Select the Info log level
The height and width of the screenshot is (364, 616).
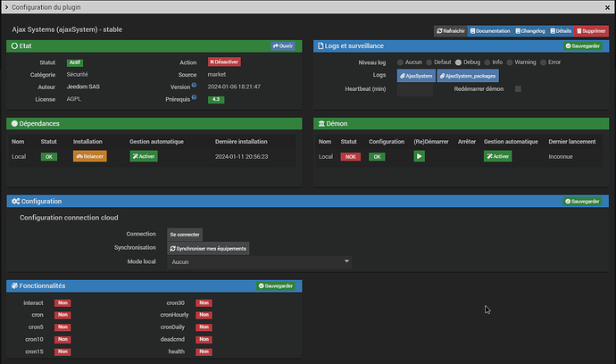coord(487,62)
